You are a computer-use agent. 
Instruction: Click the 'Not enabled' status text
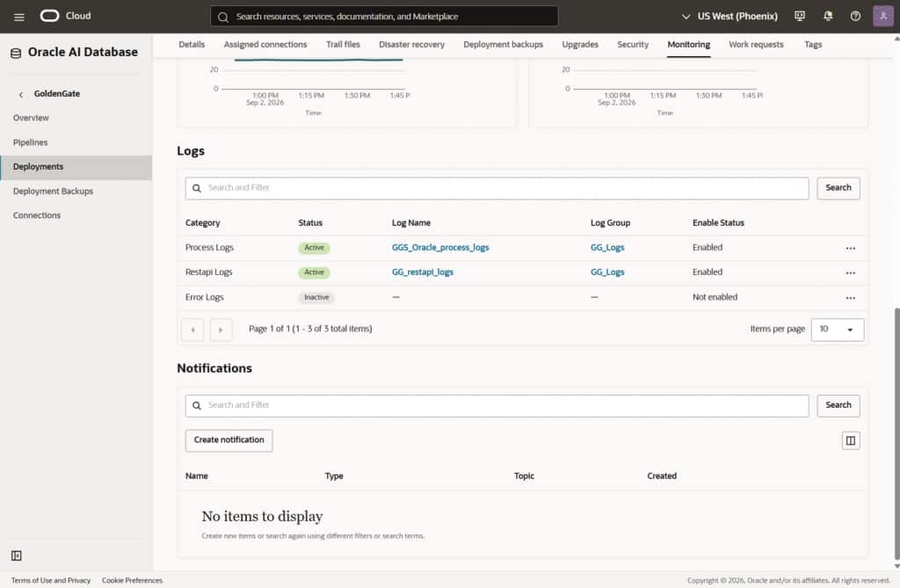tap(715, 297)
